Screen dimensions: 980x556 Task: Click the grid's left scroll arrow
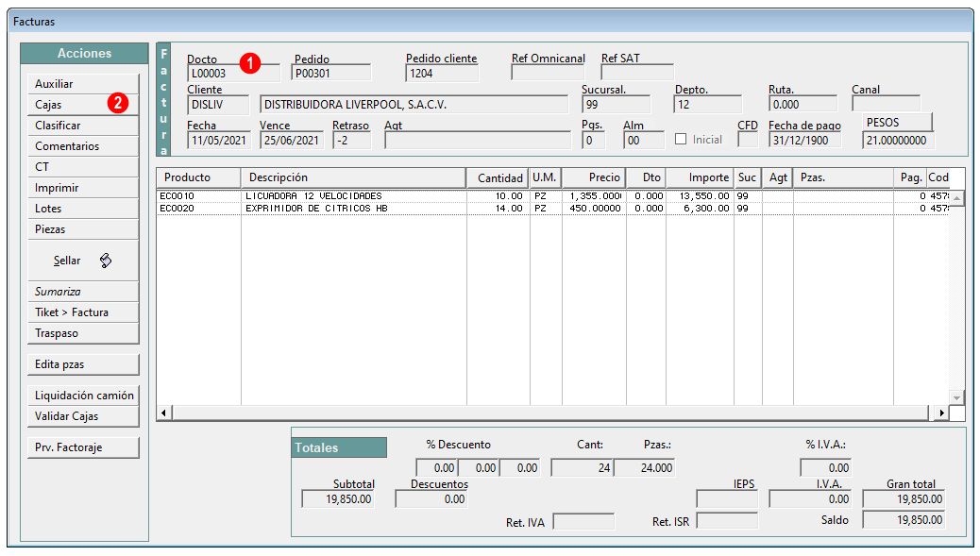click(164, 413)
